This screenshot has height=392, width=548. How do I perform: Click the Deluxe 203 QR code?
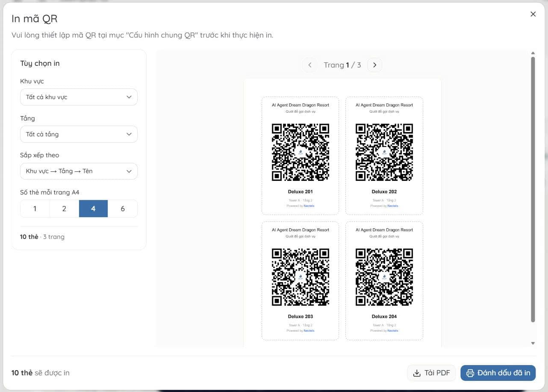[301, 277]
